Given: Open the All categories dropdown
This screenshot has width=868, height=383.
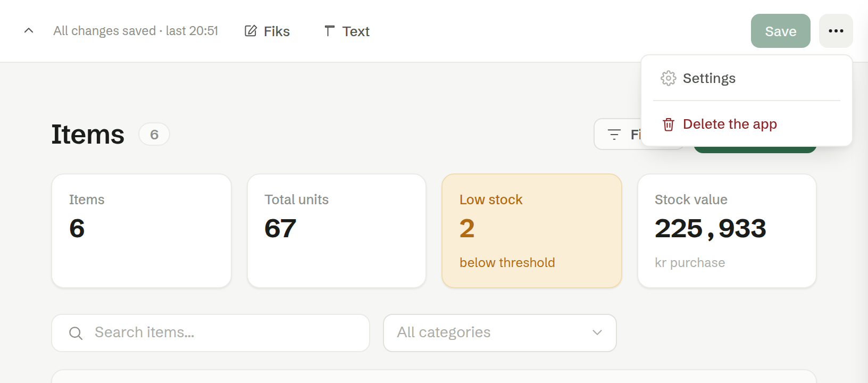Looking at the screenshot, I should coord(499,333).
